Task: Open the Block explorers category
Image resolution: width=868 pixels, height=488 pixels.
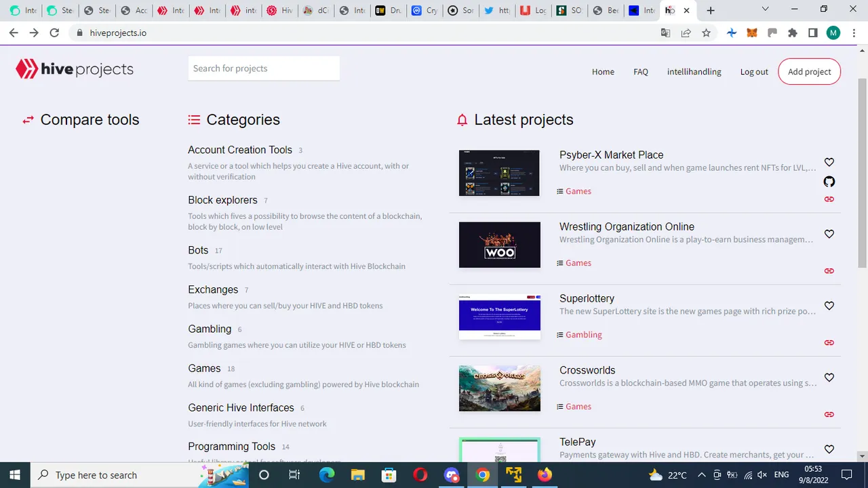Action: tap(222, 200)
